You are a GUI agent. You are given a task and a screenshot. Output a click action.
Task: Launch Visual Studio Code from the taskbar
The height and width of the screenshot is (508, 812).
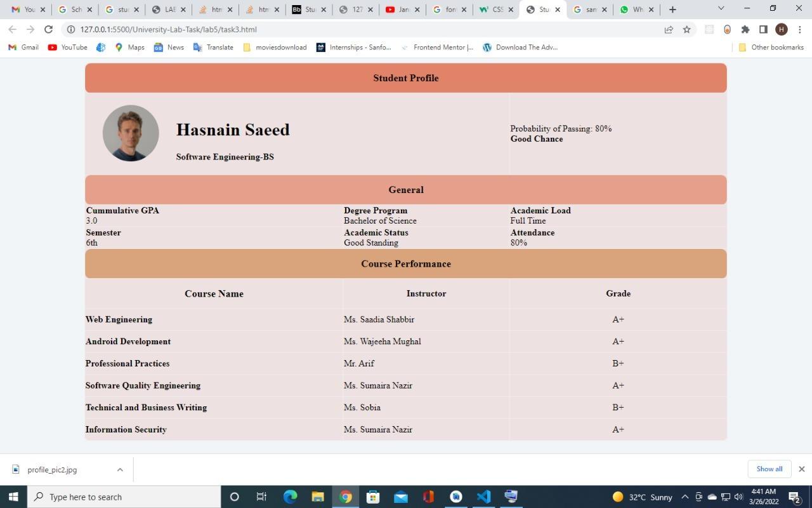[484, 497]
